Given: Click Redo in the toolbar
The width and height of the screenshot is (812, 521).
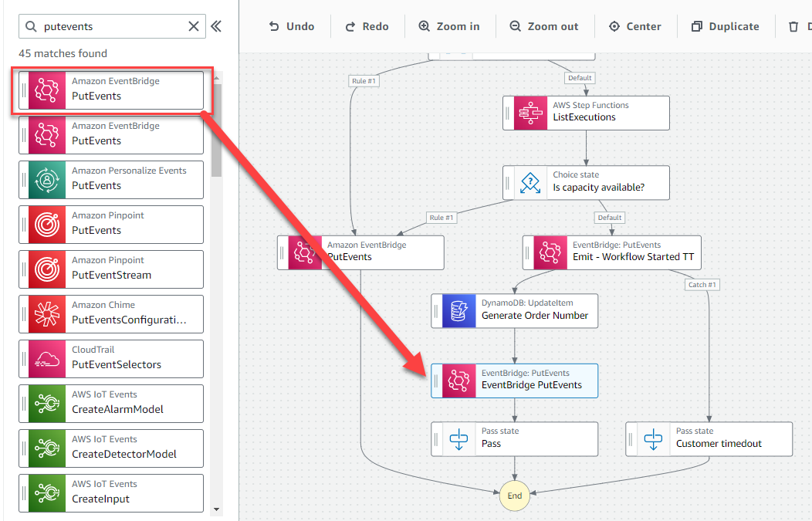Looking at the screenshot, I should (367, 26).
